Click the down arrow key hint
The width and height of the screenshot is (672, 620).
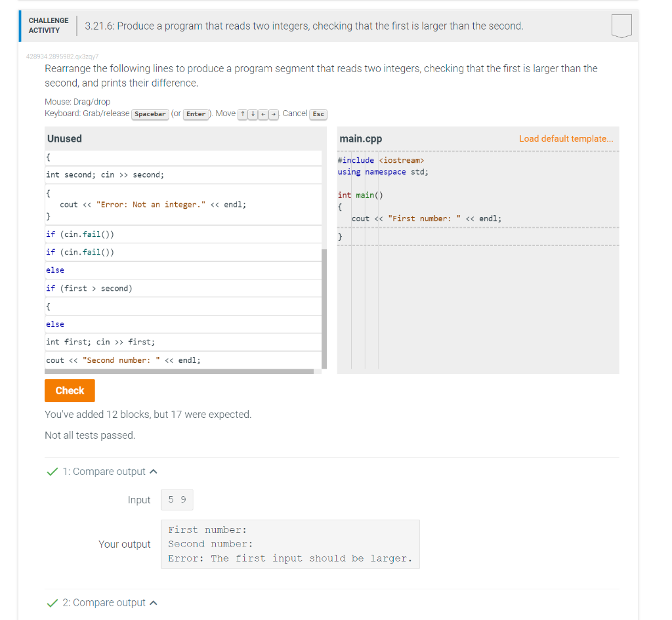tap(253, 114)
